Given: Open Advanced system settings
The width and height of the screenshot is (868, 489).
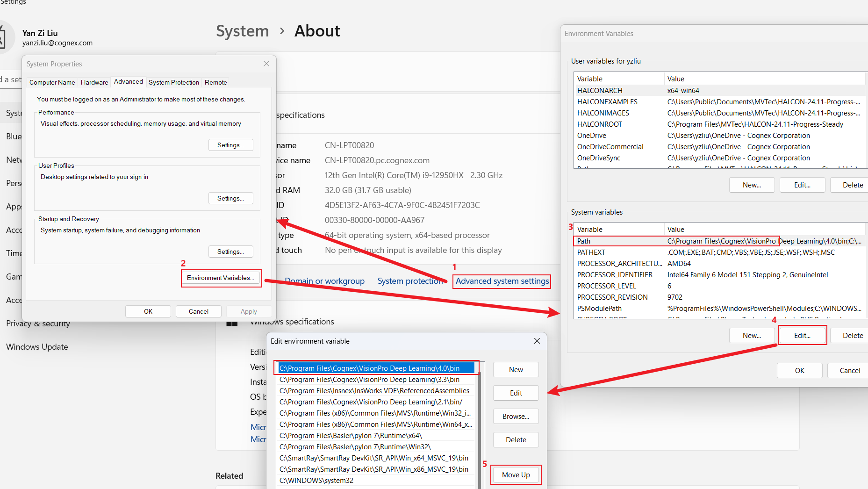Looking at the screenshot, I should point(501,281).
